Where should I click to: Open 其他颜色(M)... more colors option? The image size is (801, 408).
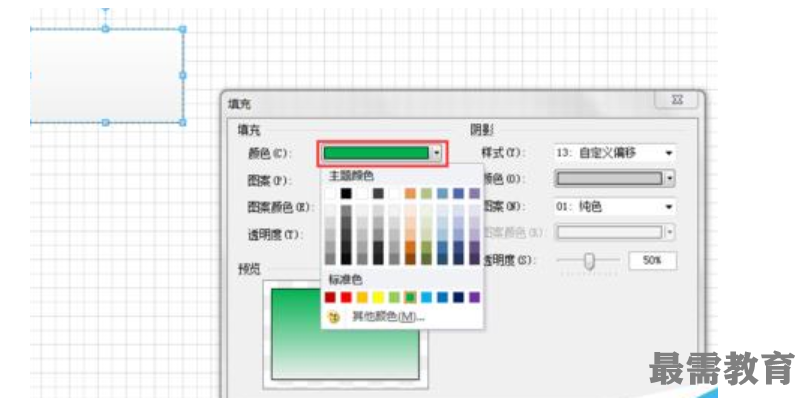(388, 317)
